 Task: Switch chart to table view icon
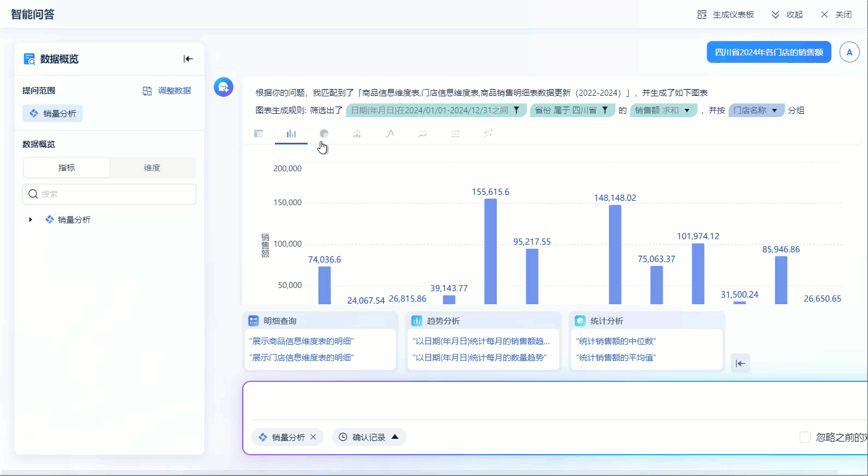(x=259, y=133)
